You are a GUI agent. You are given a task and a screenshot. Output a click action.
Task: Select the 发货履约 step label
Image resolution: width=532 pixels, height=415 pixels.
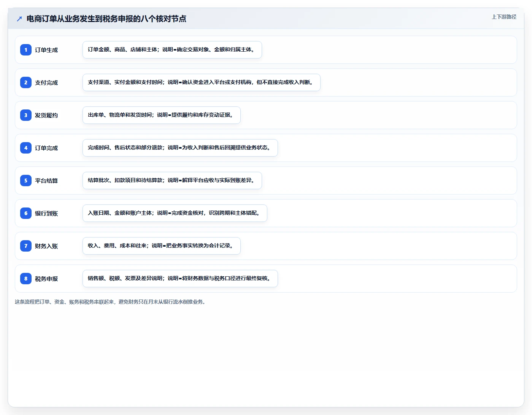(46, 115)
